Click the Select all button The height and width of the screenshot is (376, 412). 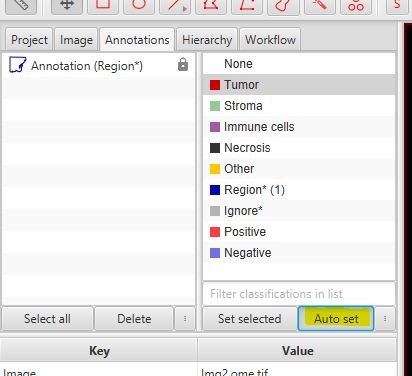click(47, 319)
